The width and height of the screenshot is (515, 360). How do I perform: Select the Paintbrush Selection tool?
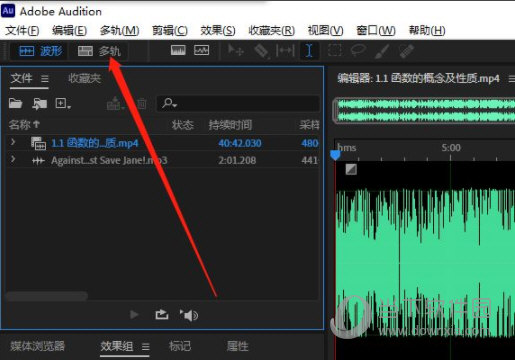[382, 51]
